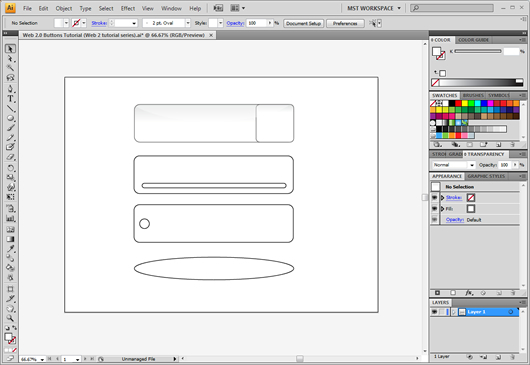Click Layer 1 target circle
Viewport: 530px width, 365px height.
click(x=511, y=312)
